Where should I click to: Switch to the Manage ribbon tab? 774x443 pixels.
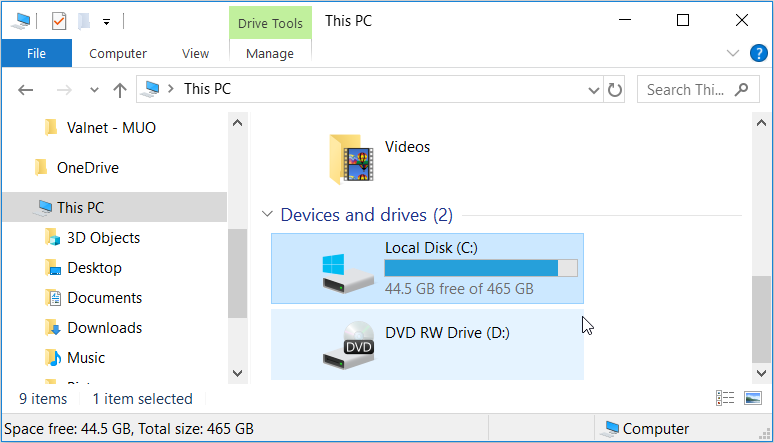click(x=270, y=53)
